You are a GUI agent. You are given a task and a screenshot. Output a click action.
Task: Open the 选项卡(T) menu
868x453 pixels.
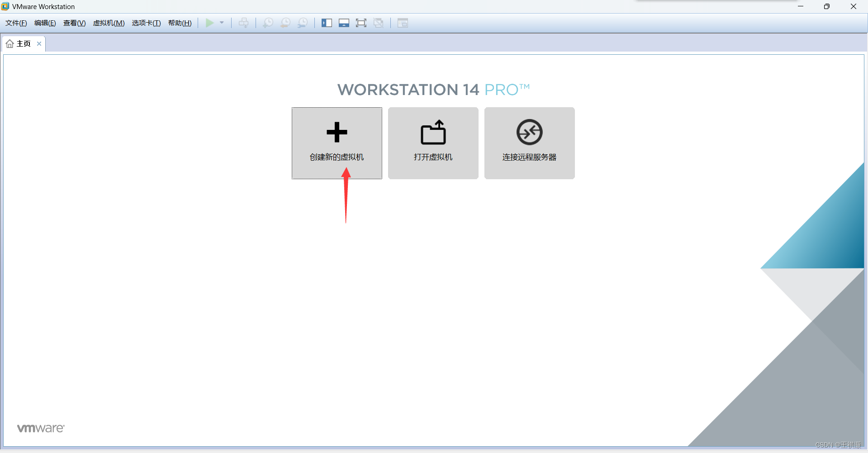[147, 23]
